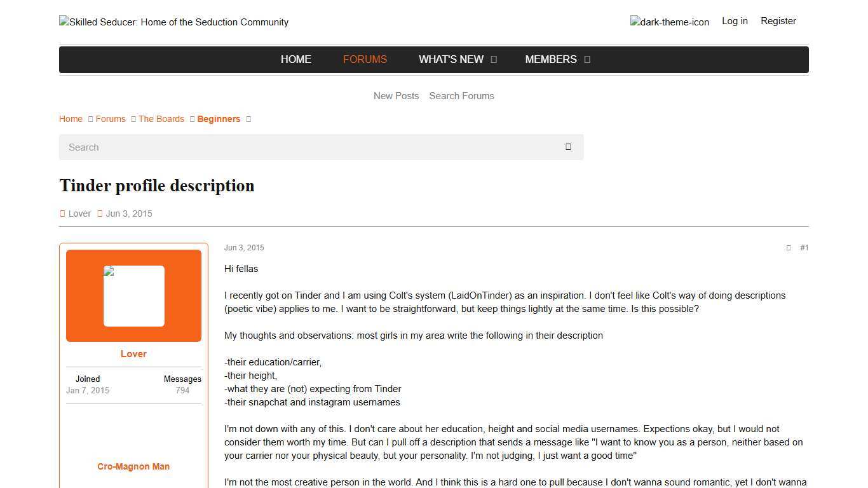This screenshot has width=868, height=488.
Task: Click Lover's avatar thumbnail
Action: tap(133, 295)
